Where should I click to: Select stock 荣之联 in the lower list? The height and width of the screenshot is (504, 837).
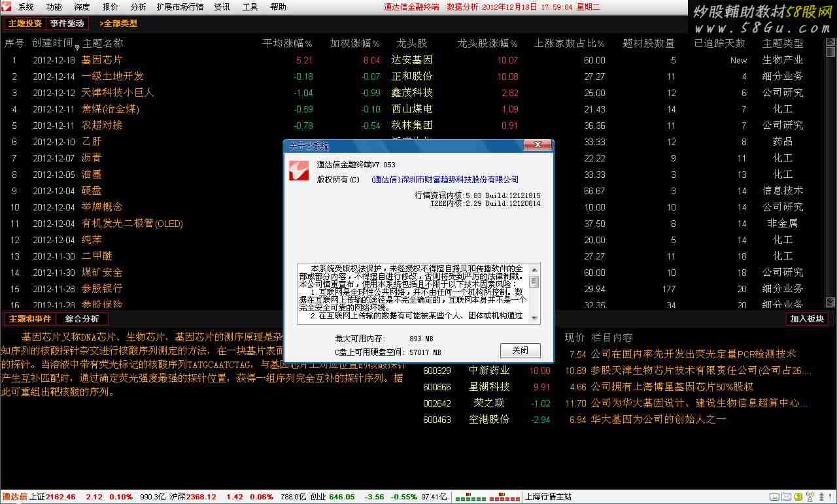click(x=489, y=403)
